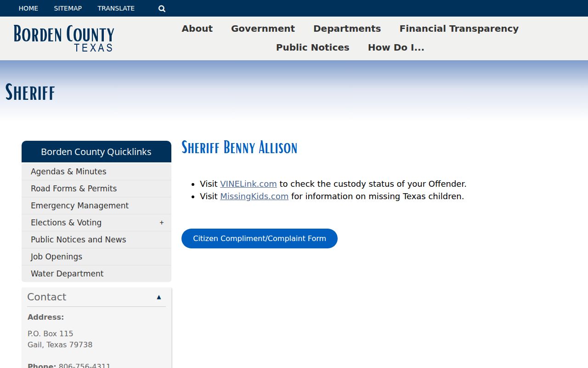This screenshot has height=368, width=588.
Task: Click TRANSLATE in the top bar
Action: point(116,8)
